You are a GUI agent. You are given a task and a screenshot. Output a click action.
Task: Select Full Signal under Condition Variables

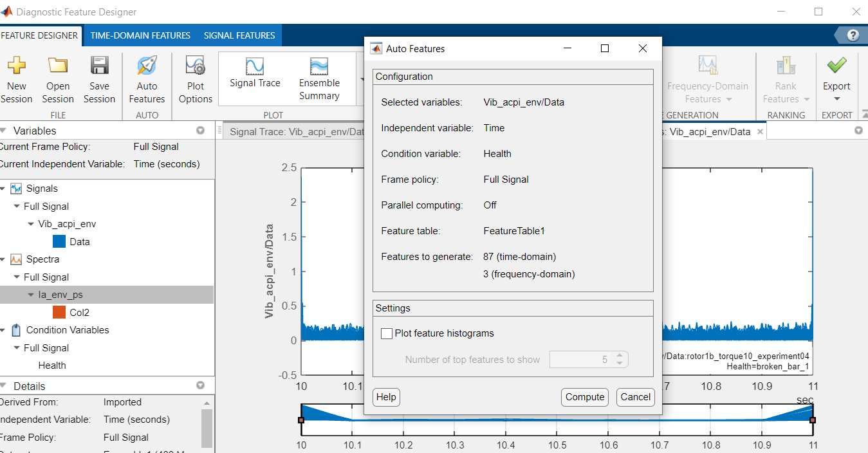(107, 348)
